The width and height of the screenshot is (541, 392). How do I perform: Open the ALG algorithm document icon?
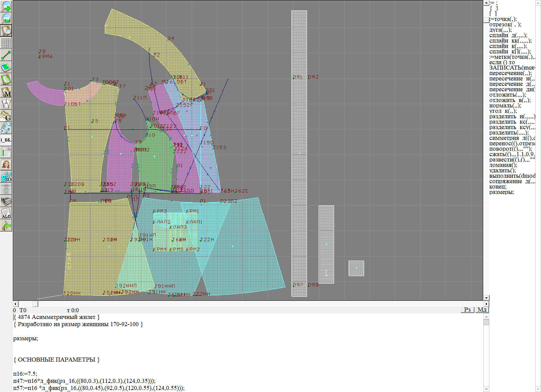6,213
